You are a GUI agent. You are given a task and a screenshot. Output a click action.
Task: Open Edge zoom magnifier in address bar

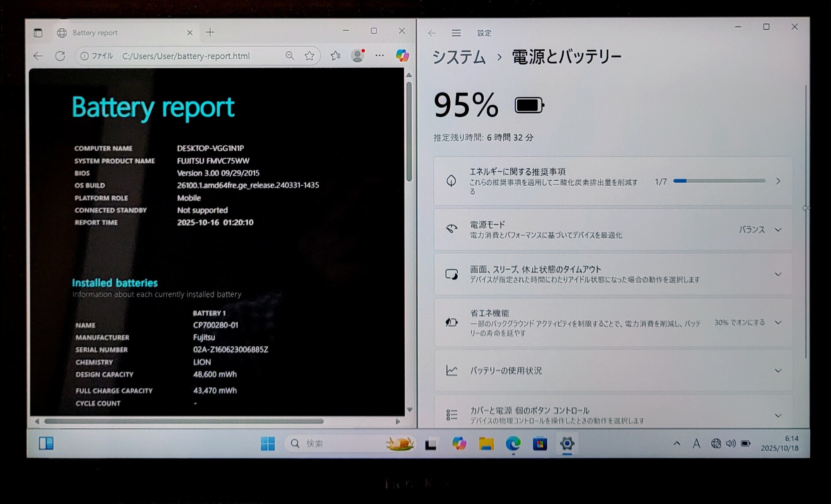coord(290,56)
